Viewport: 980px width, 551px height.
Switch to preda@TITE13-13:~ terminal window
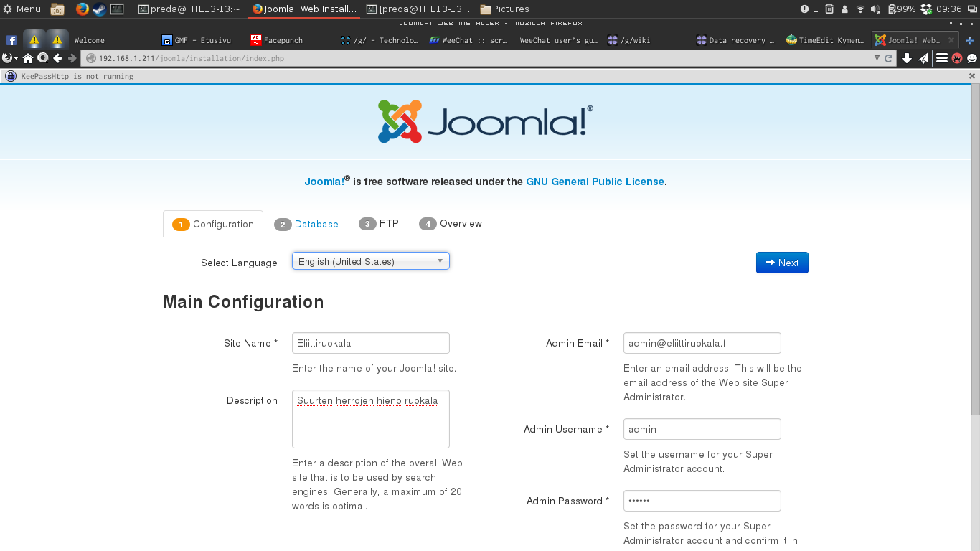click(x=189, y=9)
